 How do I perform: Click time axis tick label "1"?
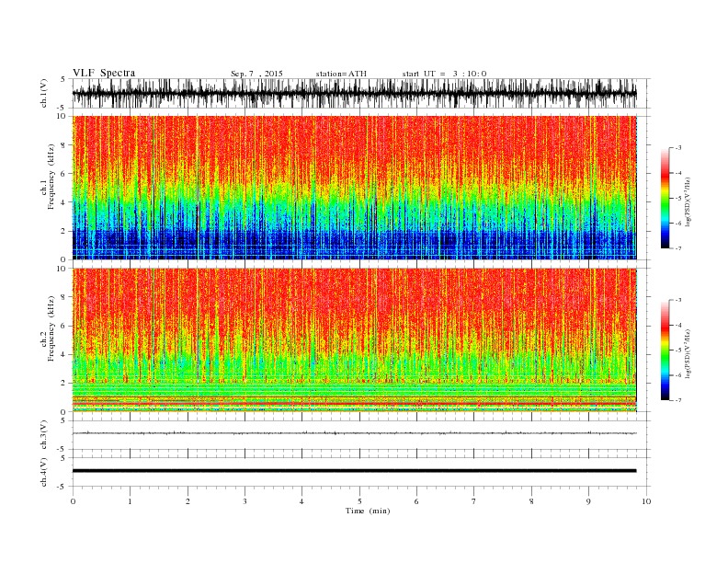130,501
